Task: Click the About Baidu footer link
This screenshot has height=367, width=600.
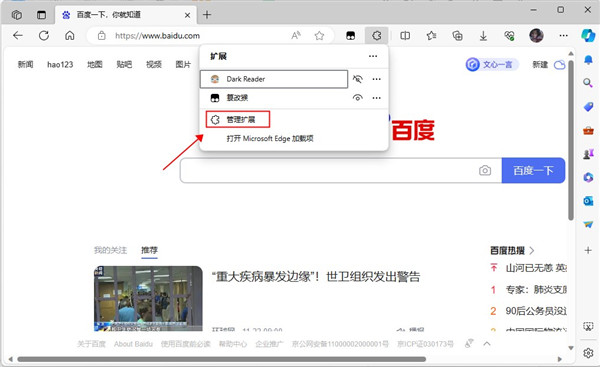Action: tap(133, 344)
